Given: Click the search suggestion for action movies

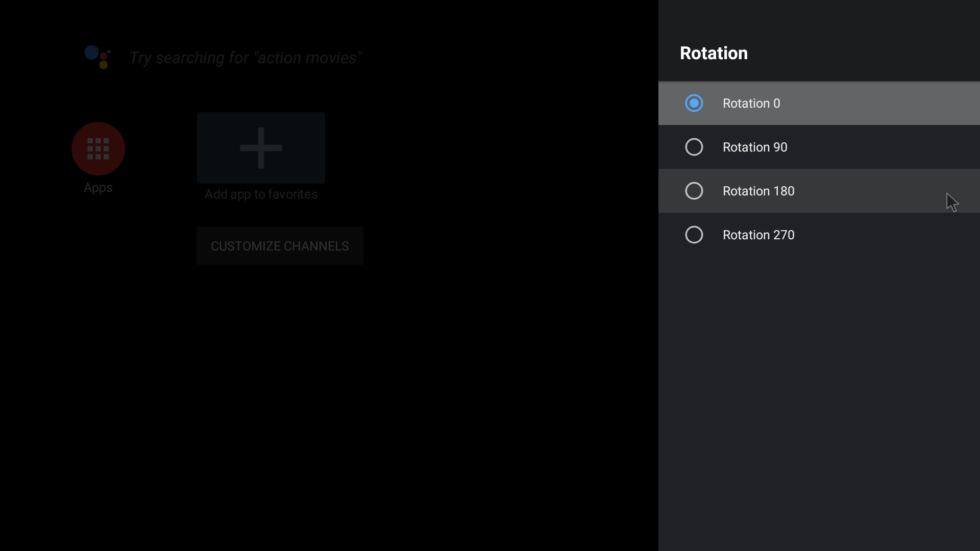Looking at the screenshot, I should [246, 58].
